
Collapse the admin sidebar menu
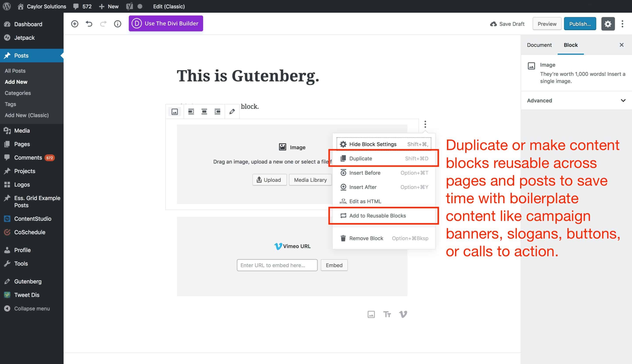pos(32,308)
